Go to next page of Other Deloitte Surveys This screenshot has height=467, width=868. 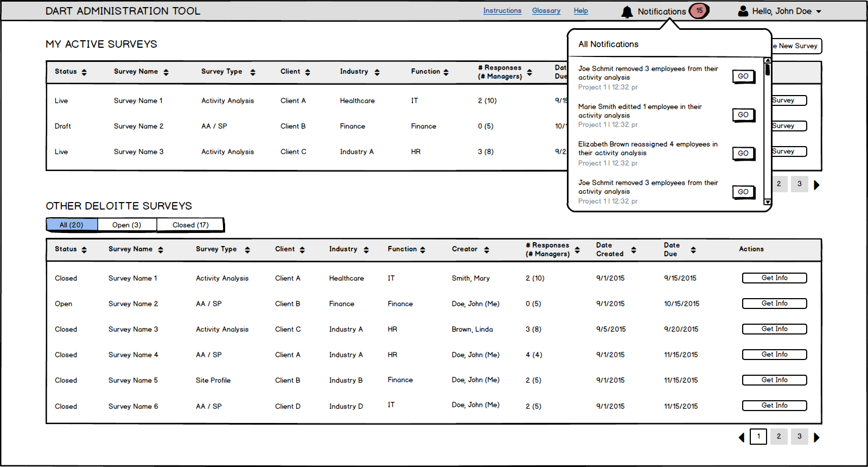click(817, 437)
